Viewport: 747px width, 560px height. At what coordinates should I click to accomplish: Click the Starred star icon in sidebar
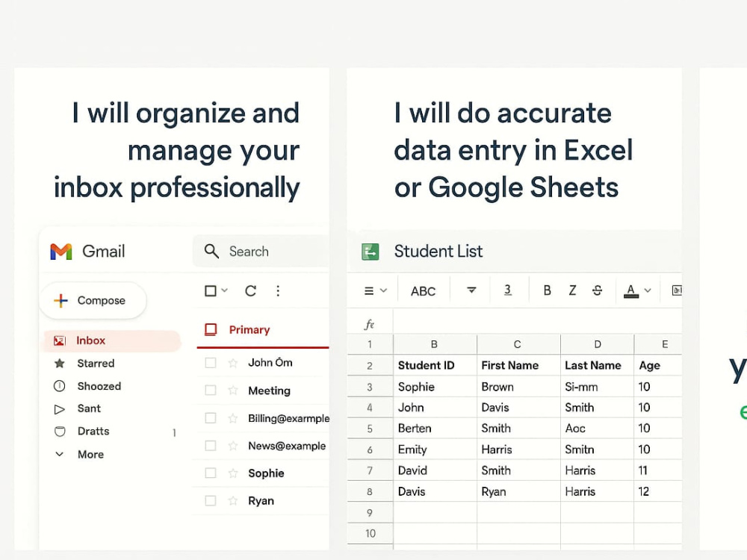(x=60, y=364)
